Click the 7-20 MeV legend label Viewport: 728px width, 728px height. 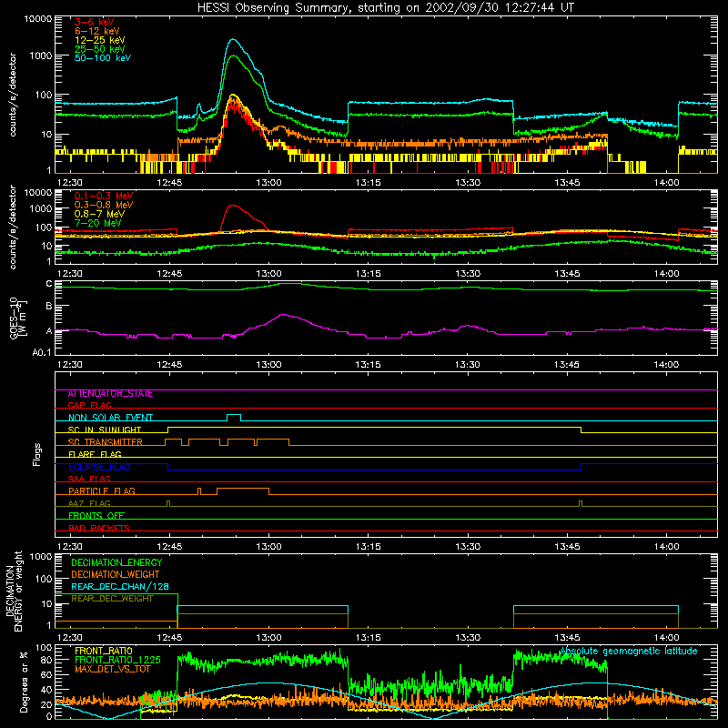point(97,223)
